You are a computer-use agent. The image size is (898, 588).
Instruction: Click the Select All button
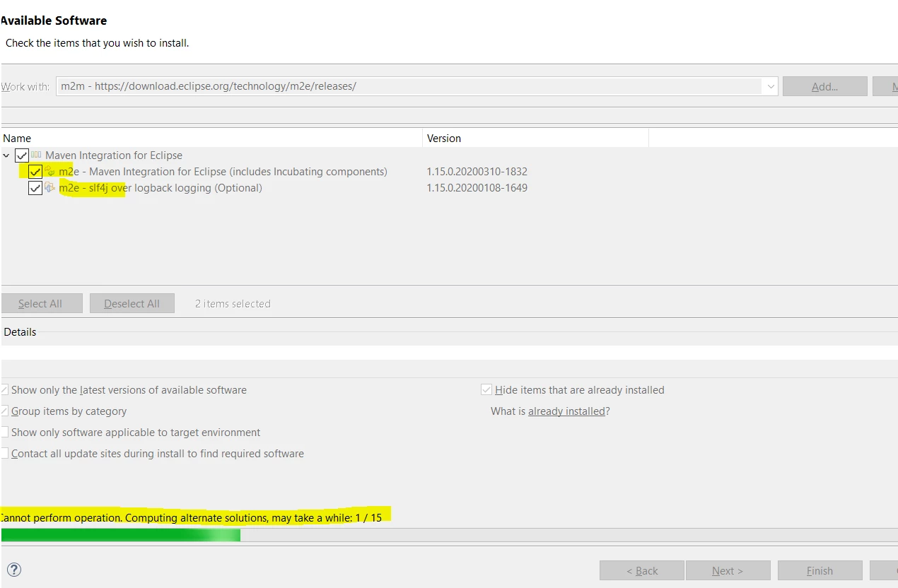(x=40, y=303)
